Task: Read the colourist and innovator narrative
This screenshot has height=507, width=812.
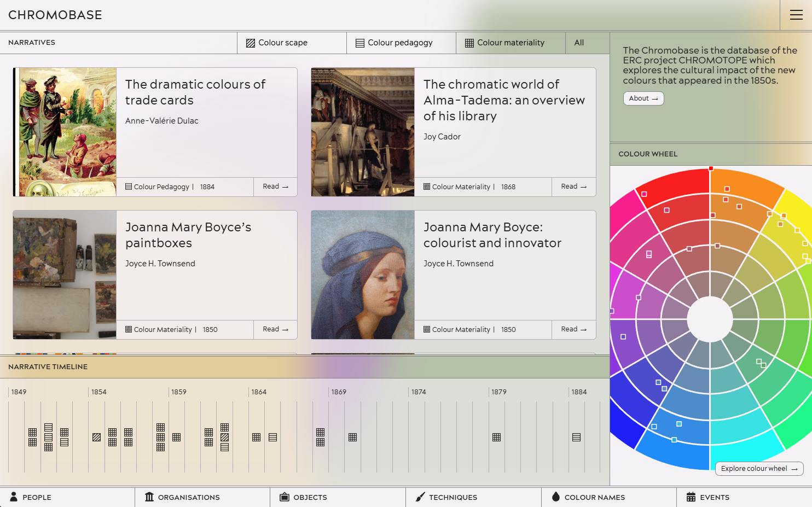Action: (573, 329)
